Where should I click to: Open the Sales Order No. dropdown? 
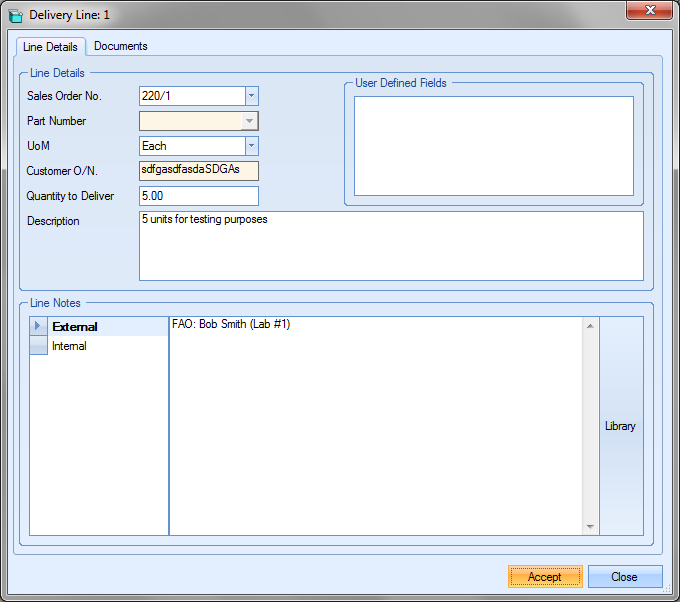click(x=251, y=96)
